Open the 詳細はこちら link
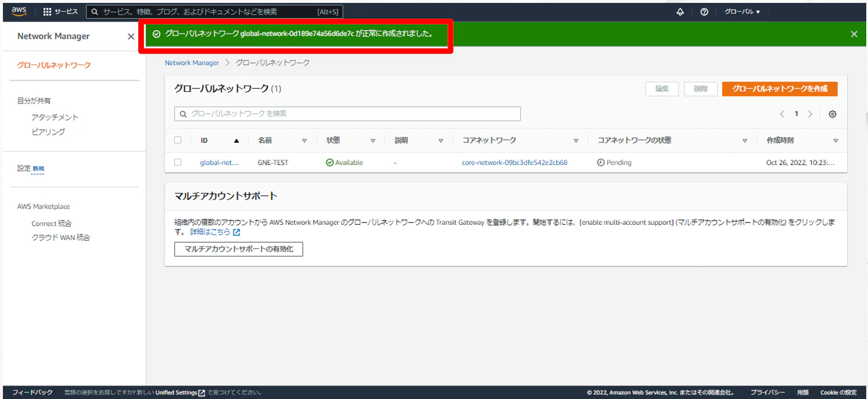Screen dimensions: 868x399 coord(210,232)
